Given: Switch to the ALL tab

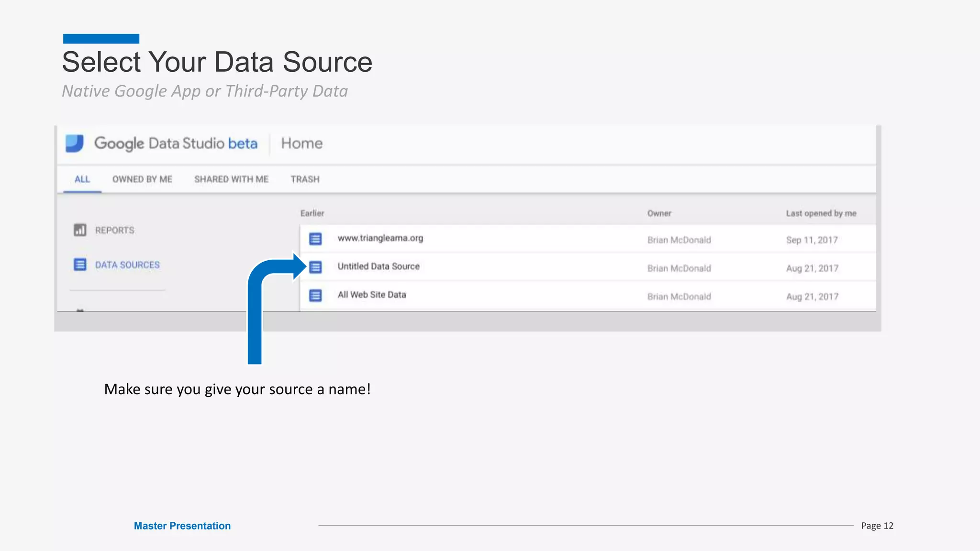Looking at the screenshot, I should tap(82, 179).
